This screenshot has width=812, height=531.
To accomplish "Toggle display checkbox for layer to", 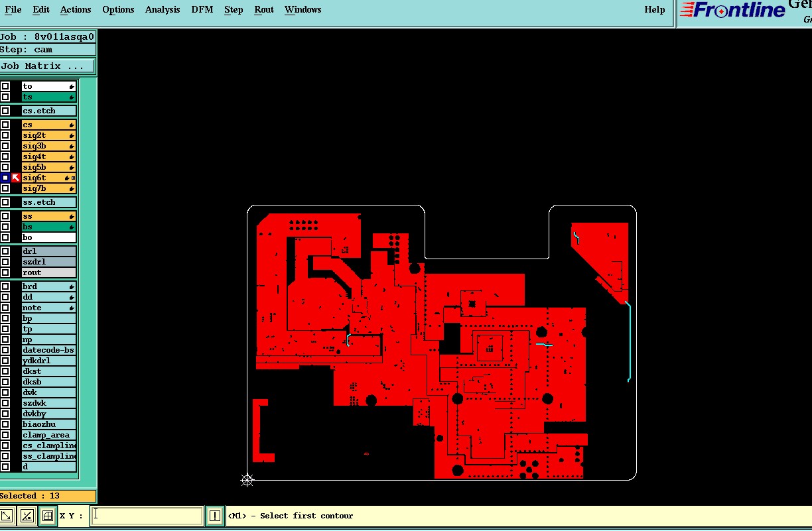I will pos(5,86).
